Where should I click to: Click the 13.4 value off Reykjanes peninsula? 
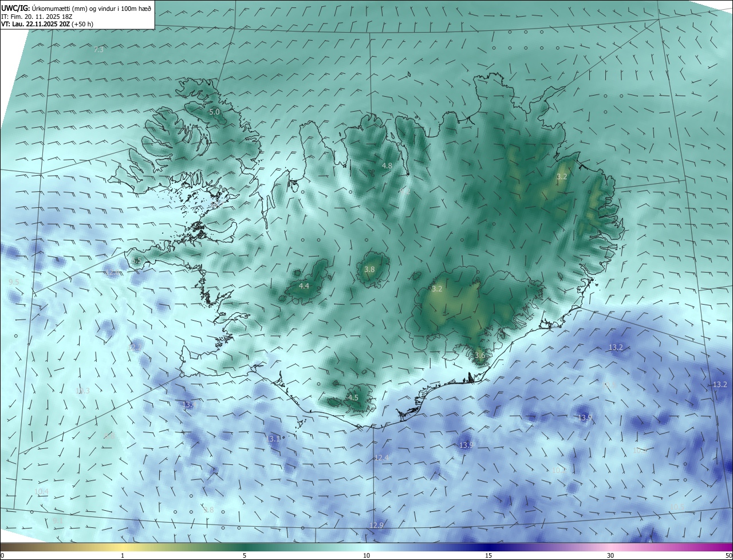[188, 405]
